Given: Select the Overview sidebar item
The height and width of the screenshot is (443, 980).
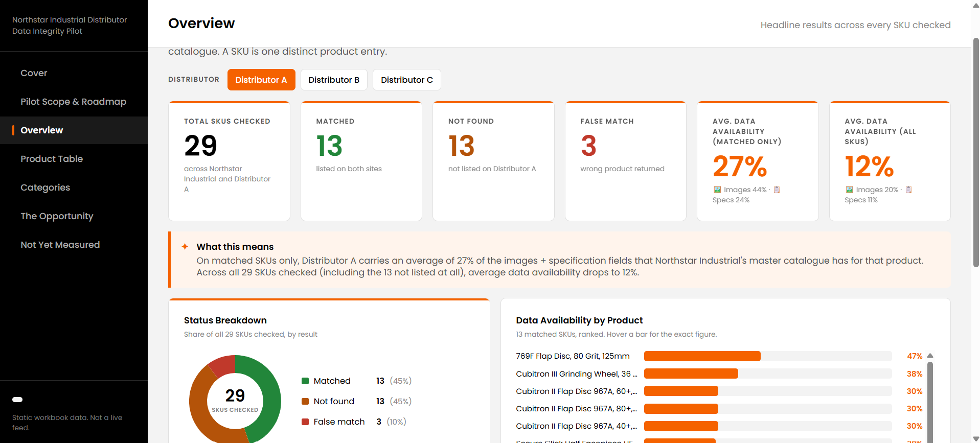Looking at the screenshot, I should click(x=74, y=130).
